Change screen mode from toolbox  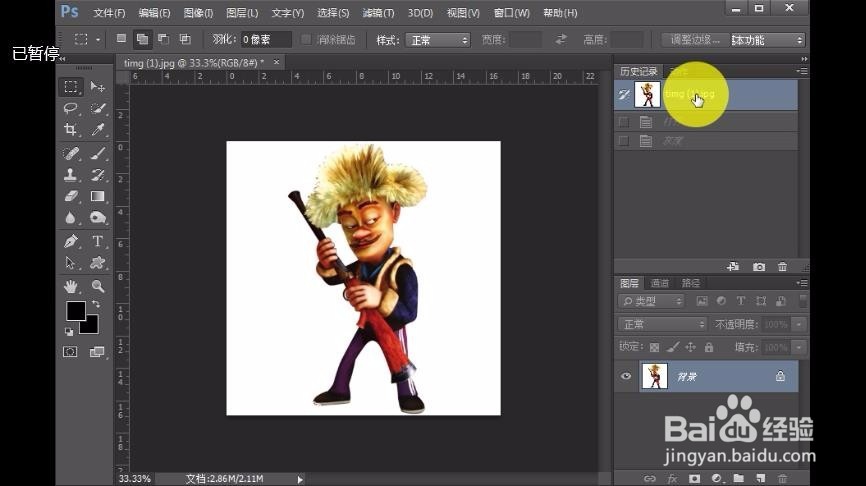[x=97, y=352]
